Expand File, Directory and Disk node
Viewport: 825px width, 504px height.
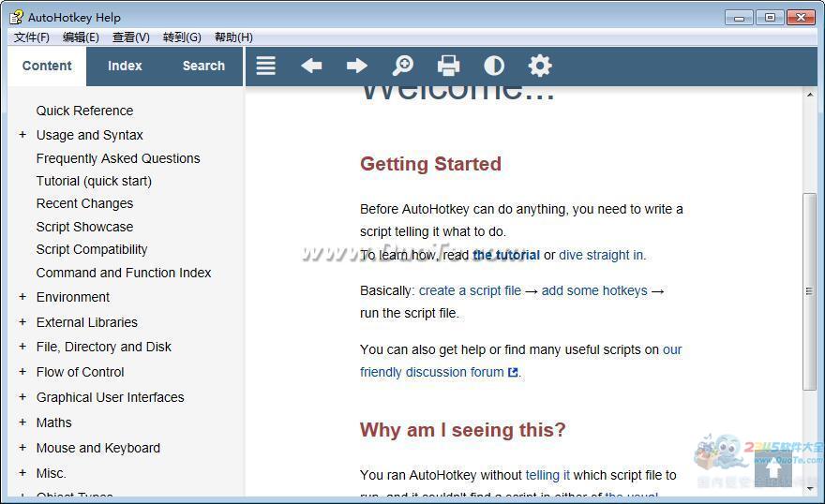(x=22, y=347)
